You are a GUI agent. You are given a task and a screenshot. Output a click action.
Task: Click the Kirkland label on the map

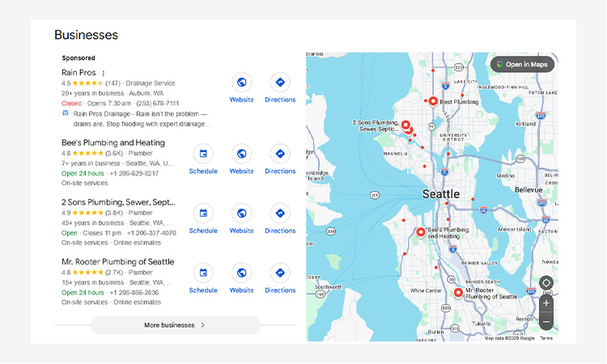(526, 124)
